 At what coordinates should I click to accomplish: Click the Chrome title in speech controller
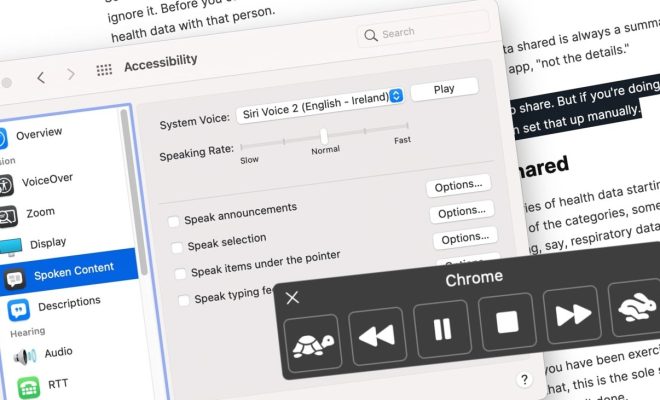(474, 278)
